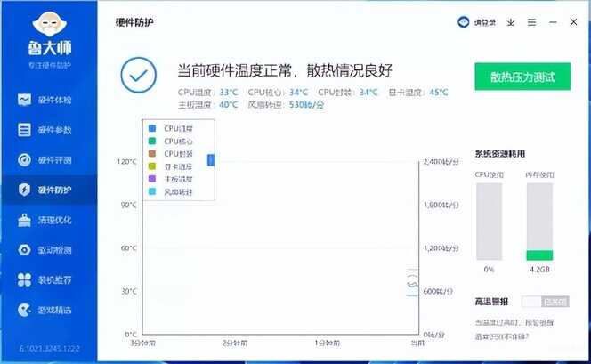Toggle the 高温警报 high temperature alarm switch

tap(546, 302)
